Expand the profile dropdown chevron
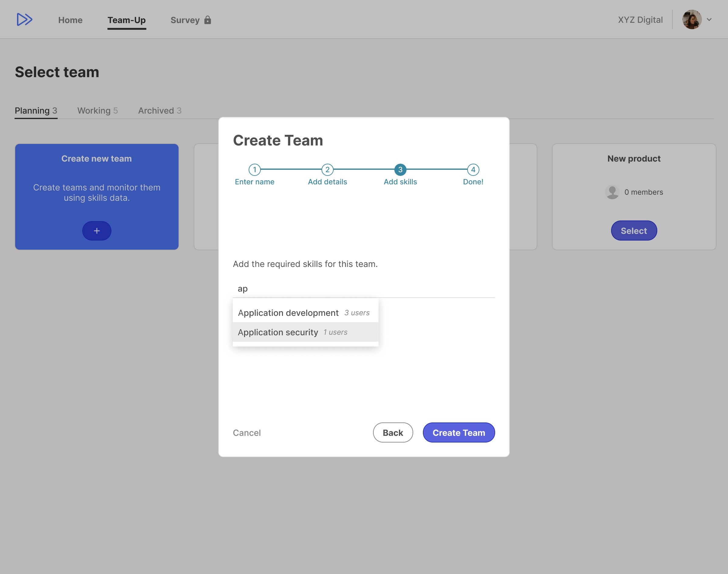The width and height of the screenshot is (728, 574). pos(709,19)
